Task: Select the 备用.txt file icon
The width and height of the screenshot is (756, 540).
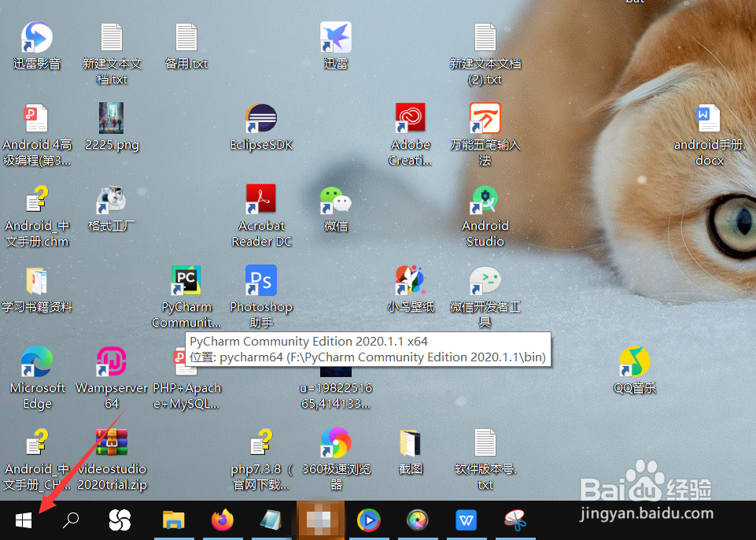Action: [x=186, y=38]
